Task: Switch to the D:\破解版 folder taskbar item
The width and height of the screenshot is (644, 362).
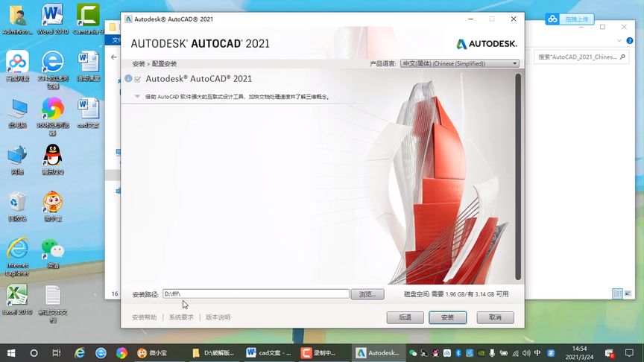Action: click(214, 353)
